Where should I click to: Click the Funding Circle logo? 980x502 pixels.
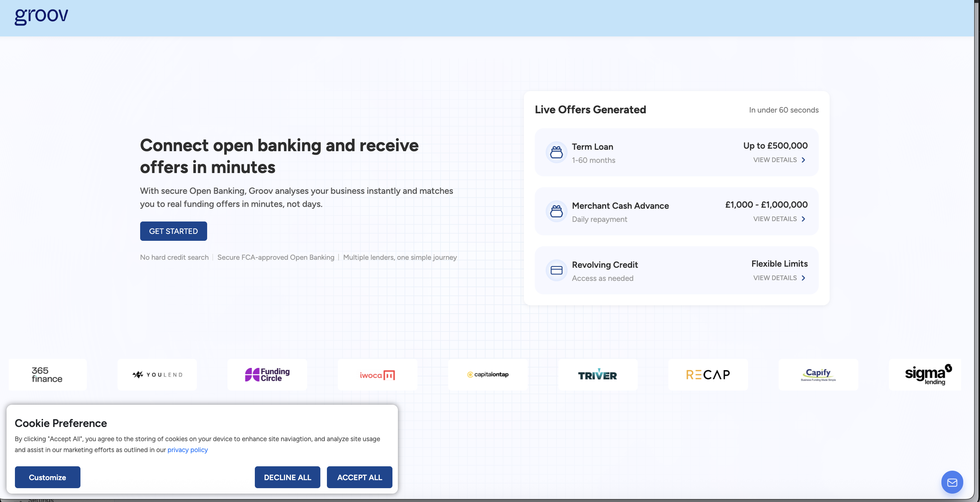[x=267, y=375]
